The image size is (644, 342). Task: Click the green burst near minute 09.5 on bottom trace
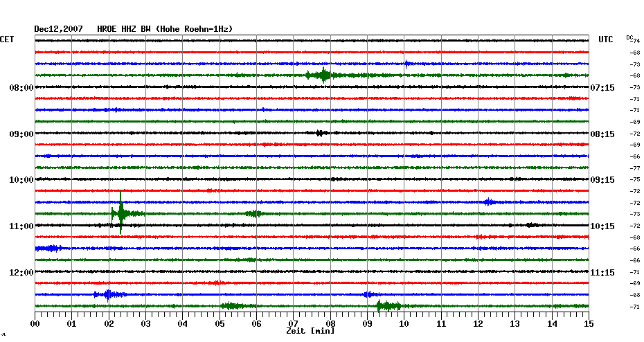[388, 306]
